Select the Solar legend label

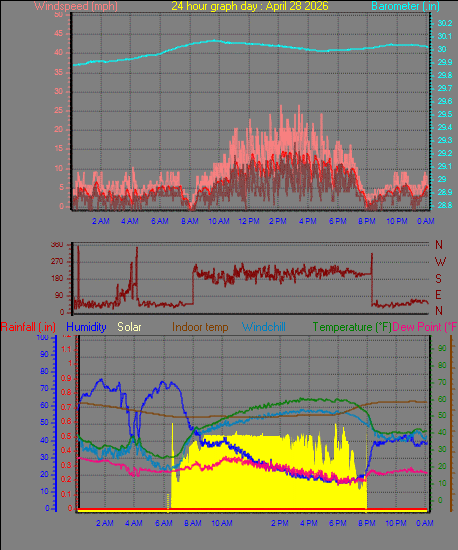coord(129,327)
